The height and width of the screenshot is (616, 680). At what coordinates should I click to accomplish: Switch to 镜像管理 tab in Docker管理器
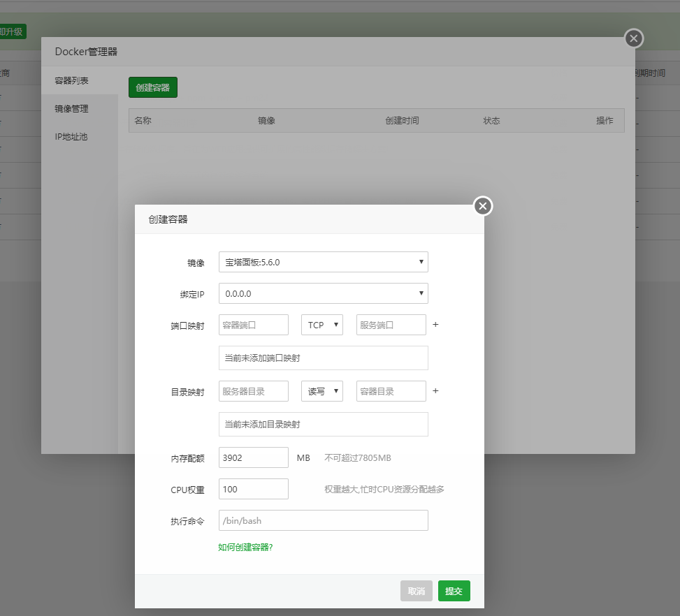pyautogui.click(x=80, y=109)
